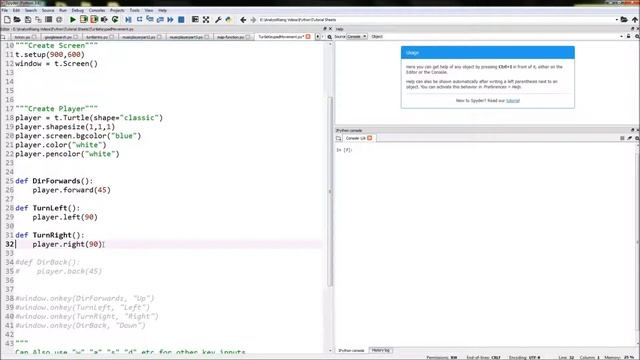The width and height of the screenshot is (640, 360).
Task: Open the Python path manager icon
Action: (229, 20)
